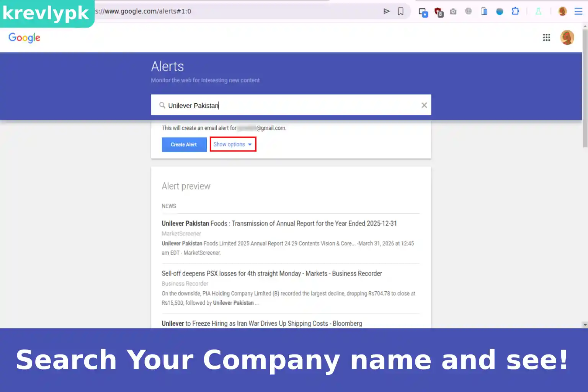Open the Google apps grid launcher
Viewport: 588px width, 392px height.
click(x=547, y=37)
